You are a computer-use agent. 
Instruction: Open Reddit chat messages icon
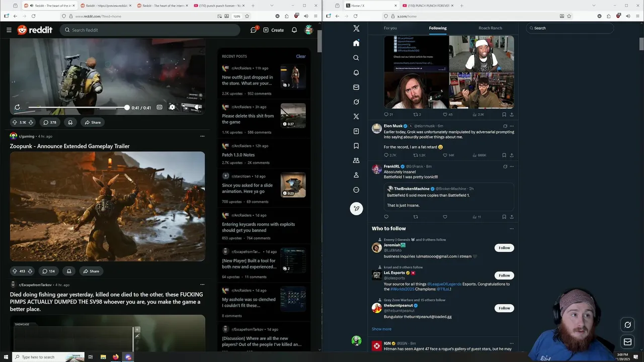(x=254, y=30)
